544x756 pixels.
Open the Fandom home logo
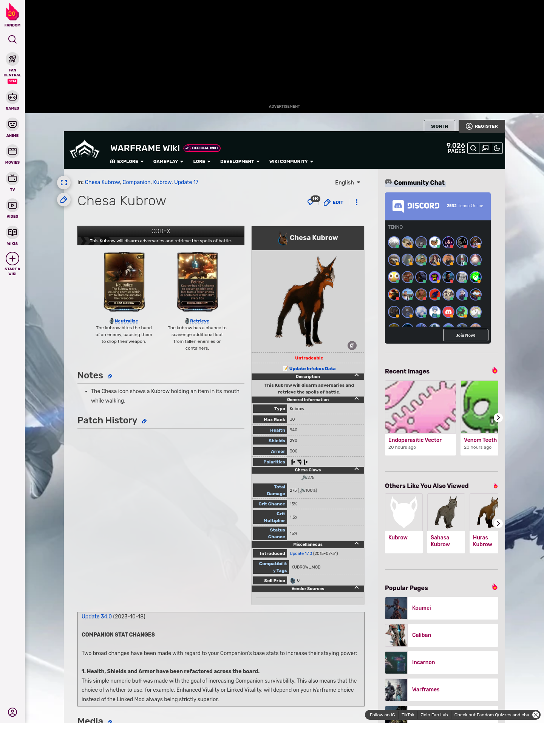pyautogui.click(x=12, y=15)
